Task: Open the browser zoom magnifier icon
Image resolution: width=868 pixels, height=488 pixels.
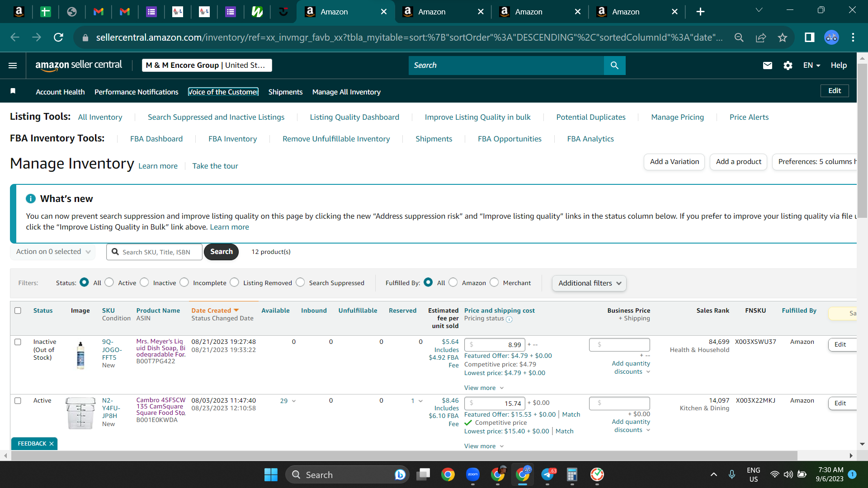Action: (x=739, y=38)
